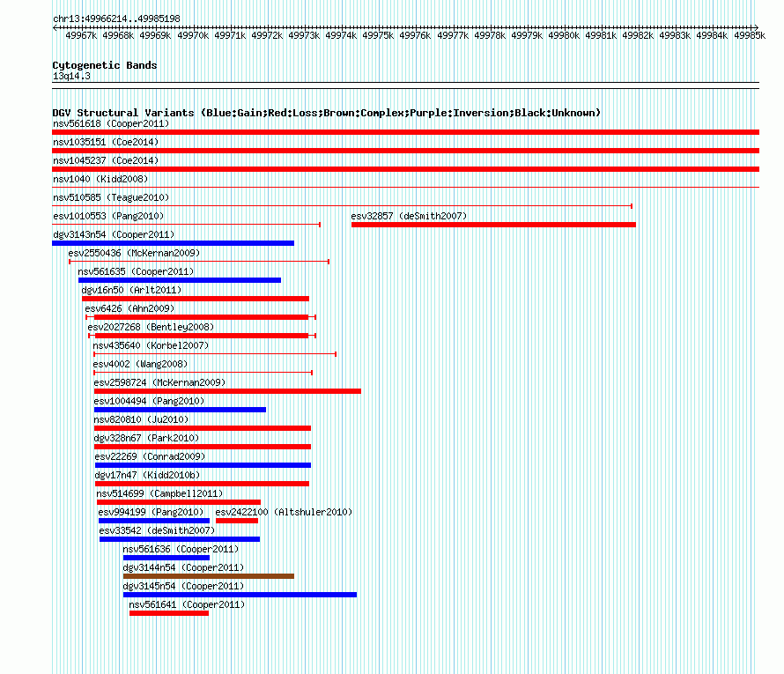Click the 49967k ruler tick label
Image resolution: width=784 pixels, height=674 pixels.
82,35
